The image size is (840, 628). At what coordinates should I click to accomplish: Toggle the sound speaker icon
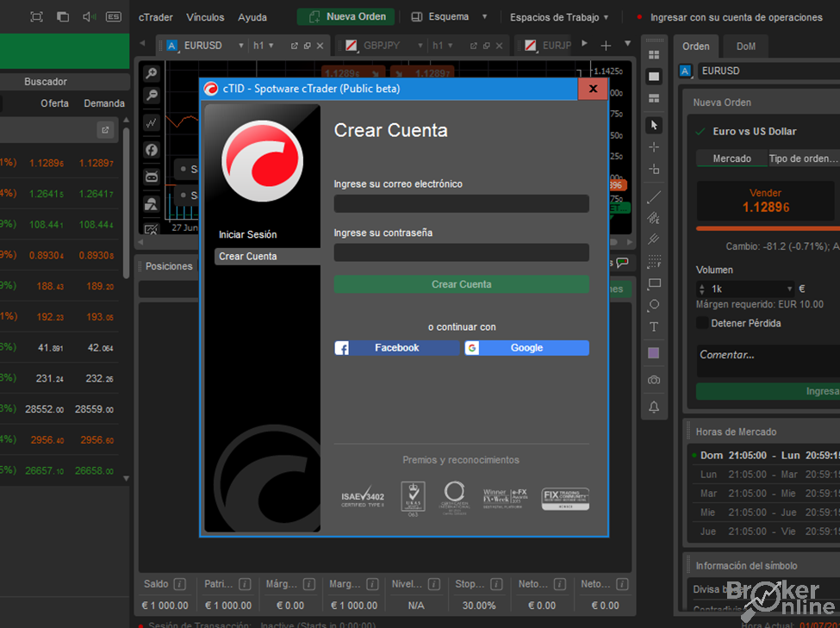[89, 16]
